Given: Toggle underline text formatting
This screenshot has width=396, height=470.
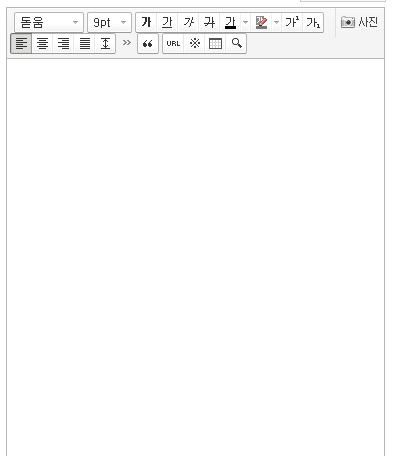Looking at the screenshot, I should coord(167,23).
